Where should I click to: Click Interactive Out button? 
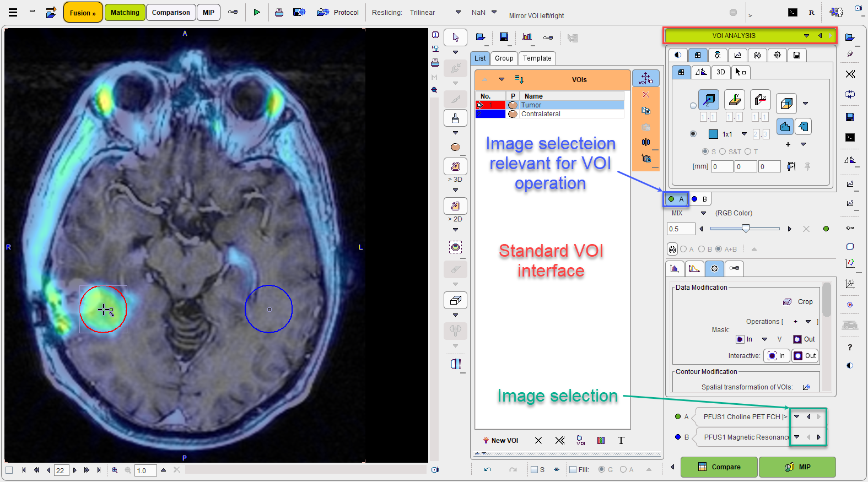pos(805,356)
